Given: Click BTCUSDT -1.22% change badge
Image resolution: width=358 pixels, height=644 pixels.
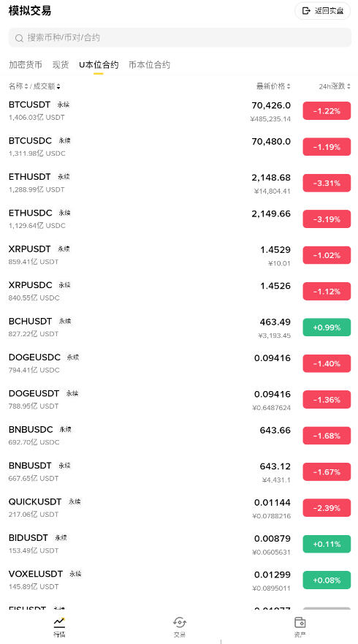Looking at the screenshot, I should (x=327, y=111).
